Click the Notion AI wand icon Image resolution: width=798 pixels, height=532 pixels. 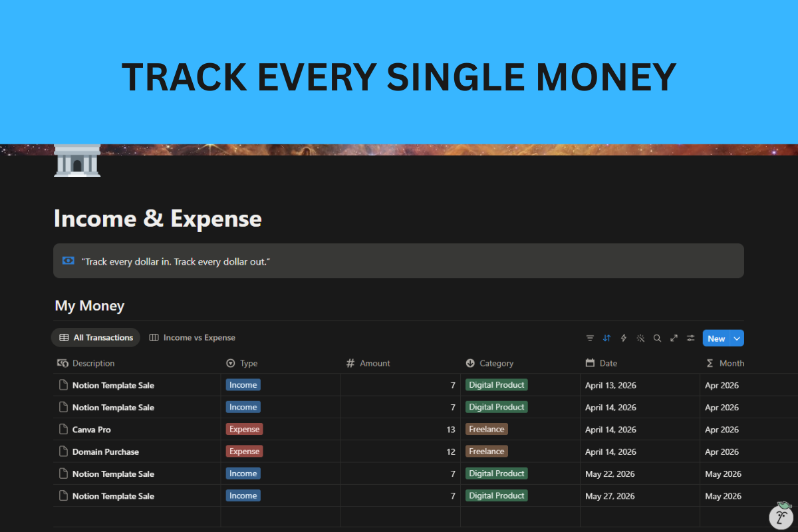coord(640,338)
